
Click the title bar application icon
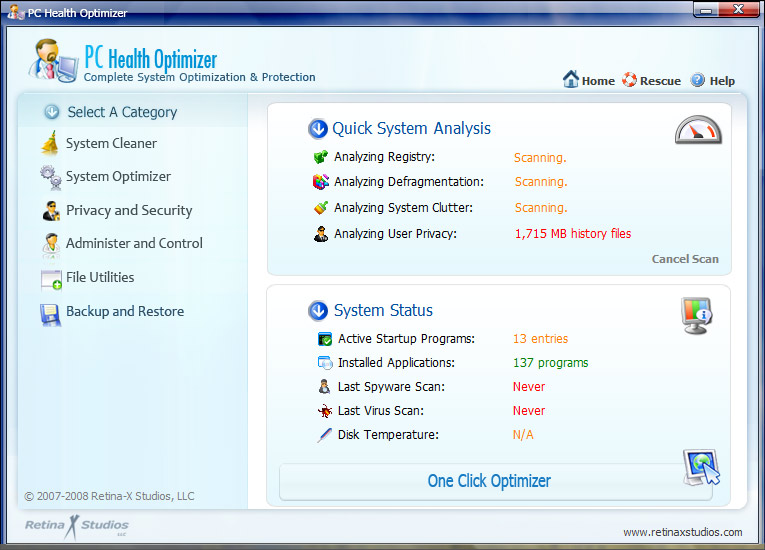[x=15, y=12]
